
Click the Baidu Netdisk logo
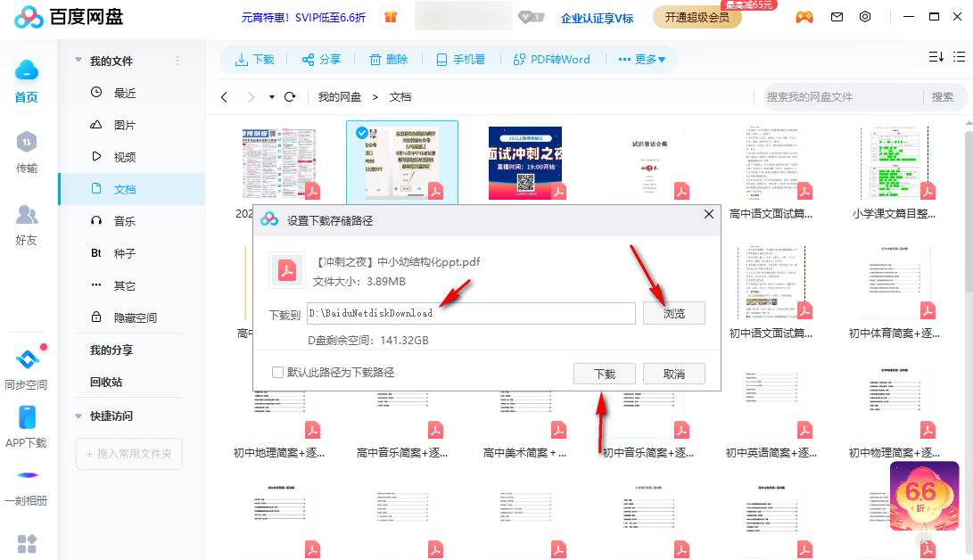coord(69,17)
